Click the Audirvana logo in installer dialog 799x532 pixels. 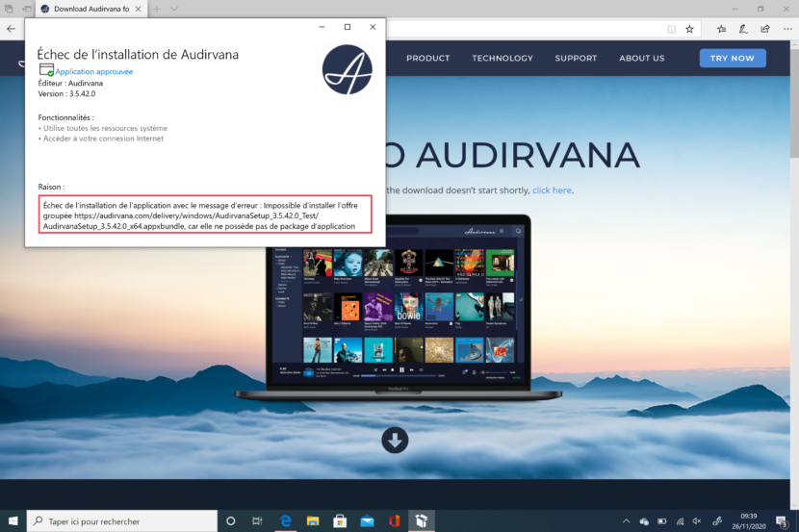coord(347,69)
